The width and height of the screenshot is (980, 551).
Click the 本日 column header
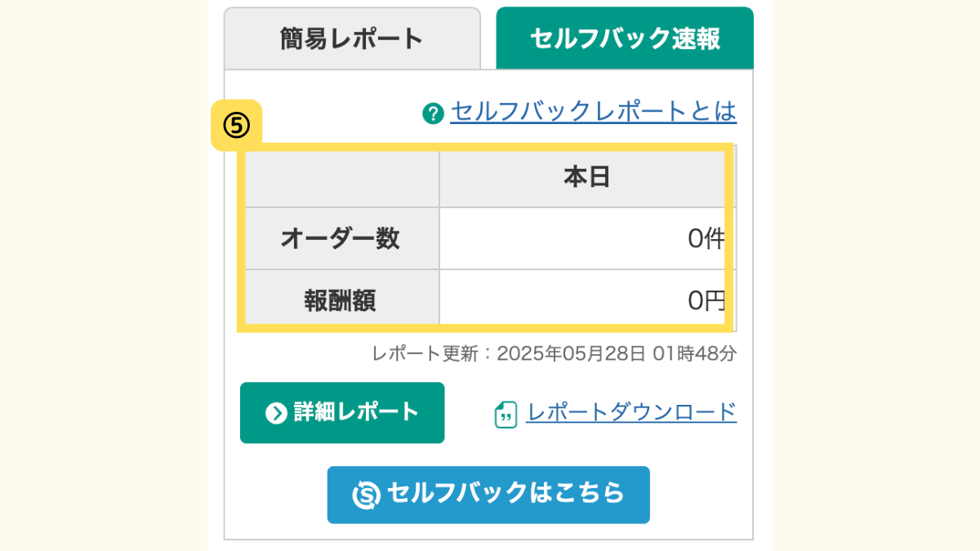point(587,178)
